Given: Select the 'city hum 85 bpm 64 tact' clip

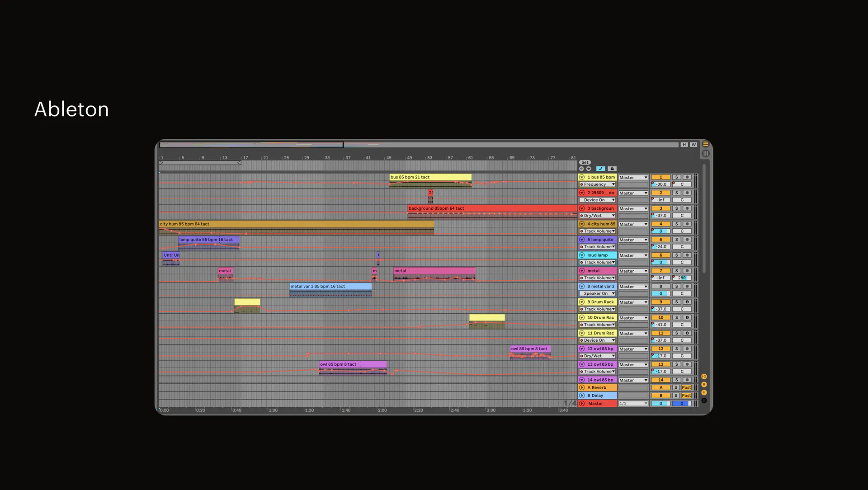Looking at the screenshot, I should [x=296, y=224].
